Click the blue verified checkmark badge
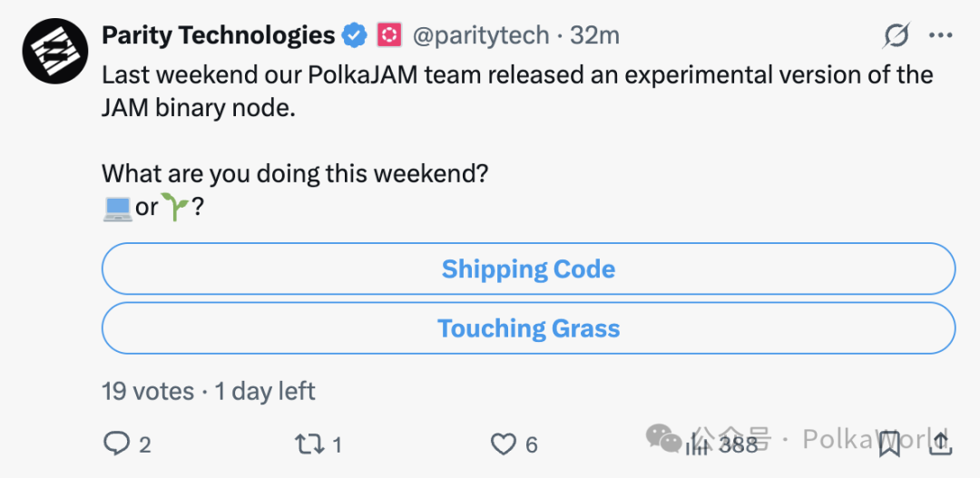The image size is (980, 478). [354, 36]
